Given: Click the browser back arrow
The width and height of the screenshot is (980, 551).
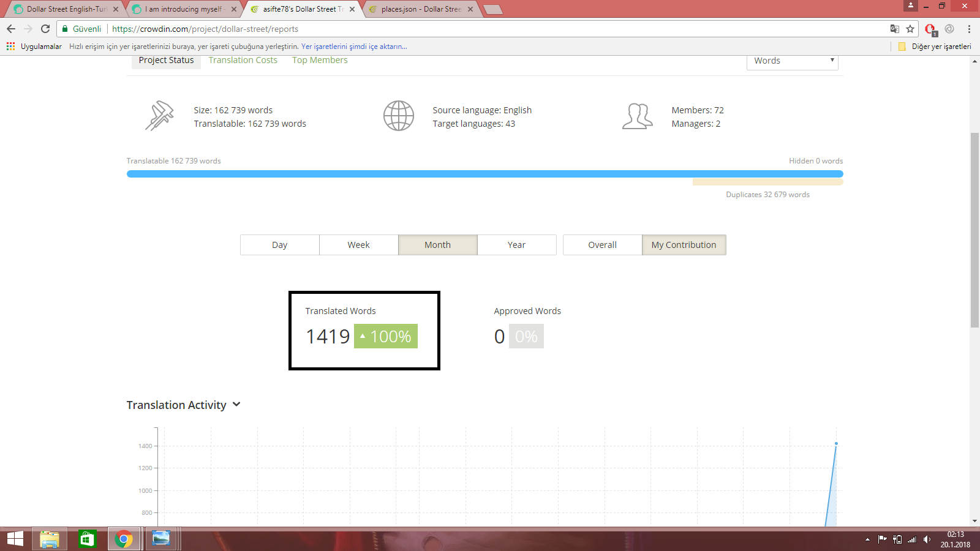Looking at the screenshot, I should click(x=11, y=29).
